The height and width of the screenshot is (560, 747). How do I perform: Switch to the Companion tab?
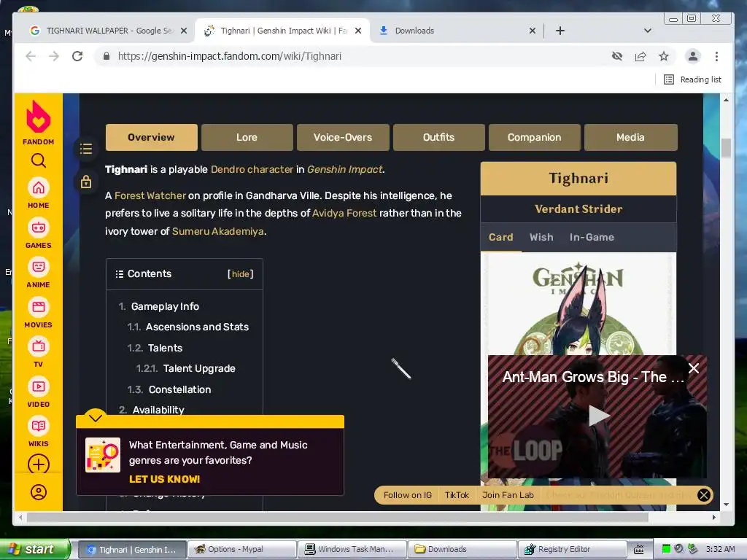click(x=534, y=137)
